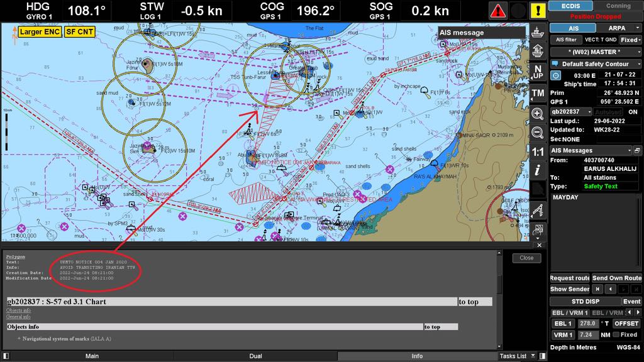Toggle the VRM 1 range marker
The width and height of the screenshot is (644, 362).
pos(562,335)
